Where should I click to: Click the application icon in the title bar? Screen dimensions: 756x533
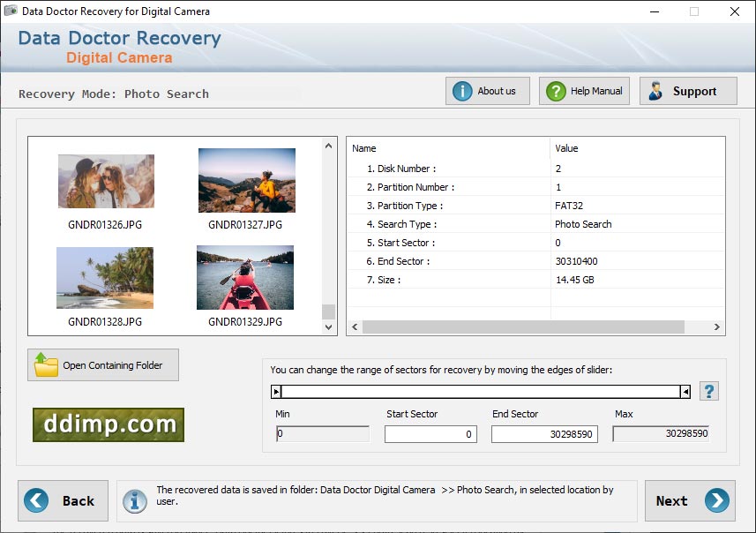[12, 11]
